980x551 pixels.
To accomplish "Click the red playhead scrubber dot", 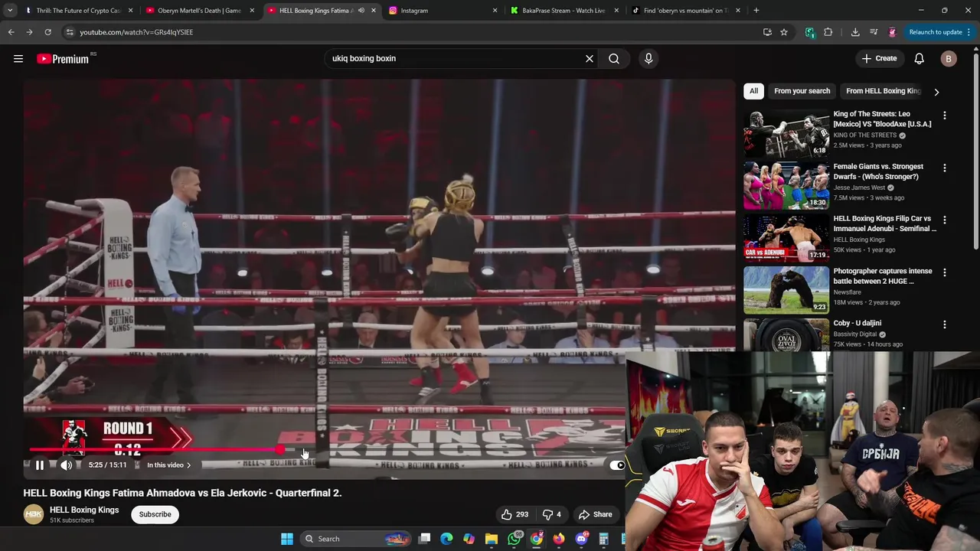I will point(280,450).
